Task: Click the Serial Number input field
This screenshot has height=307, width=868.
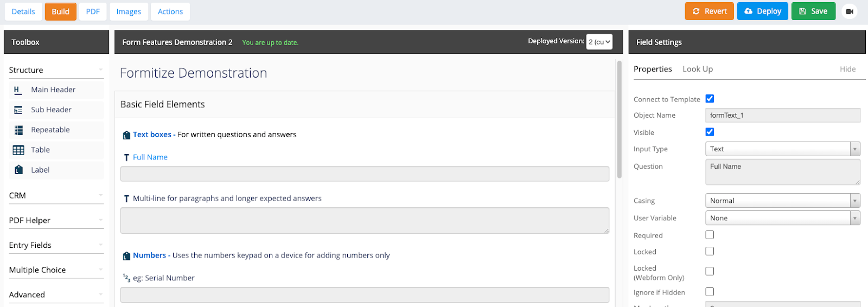Action: pos(365,295)
